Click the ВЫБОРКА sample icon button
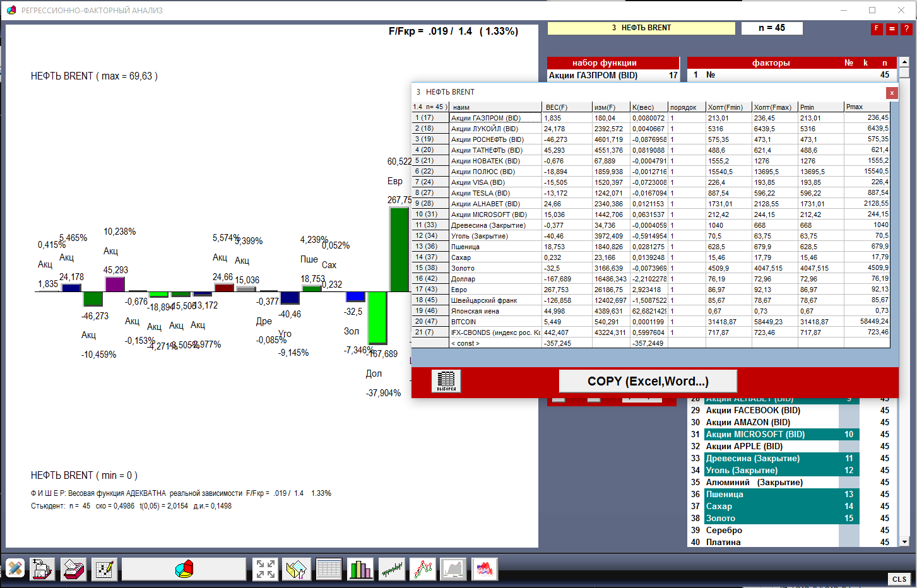 [x=446, y=381]
